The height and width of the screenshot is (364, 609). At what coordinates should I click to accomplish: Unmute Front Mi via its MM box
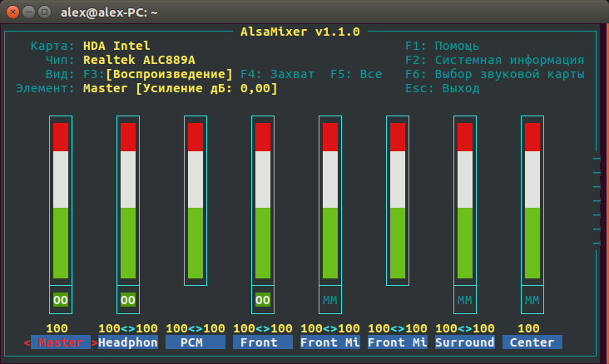click(x=330, y=300)
